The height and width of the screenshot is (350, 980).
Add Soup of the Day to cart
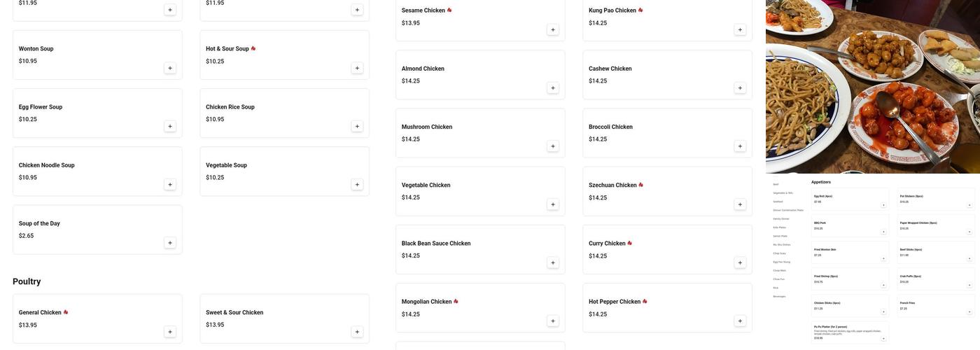tap(169, 243)
